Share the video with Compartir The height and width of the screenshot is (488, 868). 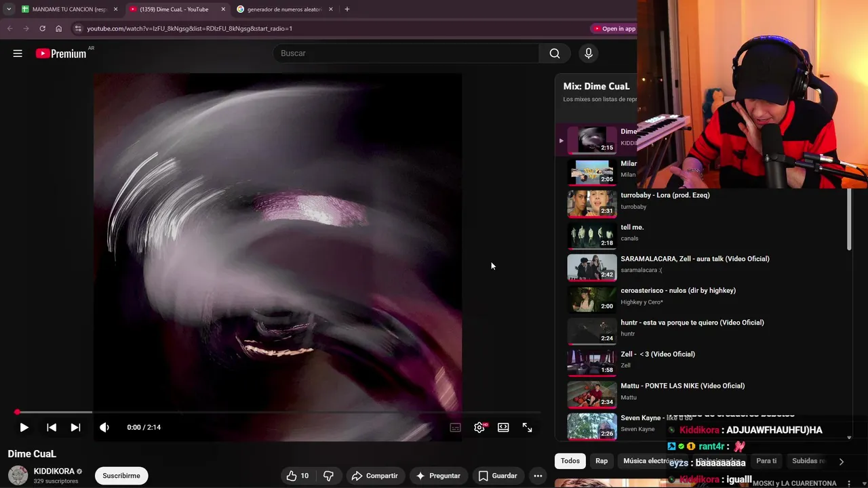coord(375,476)
